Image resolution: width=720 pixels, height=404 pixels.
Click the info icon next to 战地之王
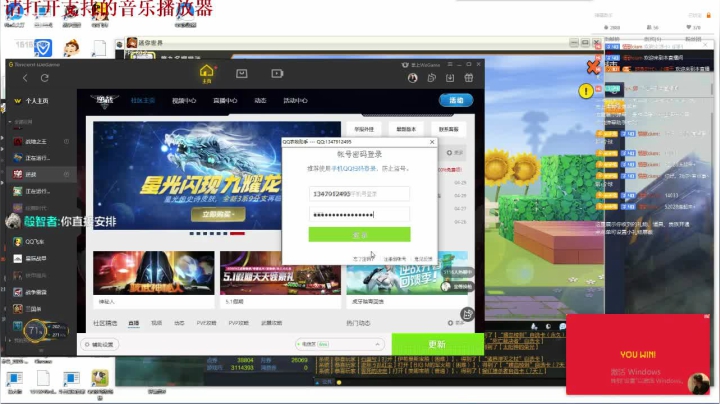[67, 141]
